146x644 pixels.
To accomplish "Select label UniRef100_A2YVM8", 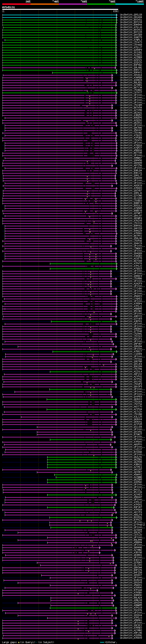I will tap(131, 110).
